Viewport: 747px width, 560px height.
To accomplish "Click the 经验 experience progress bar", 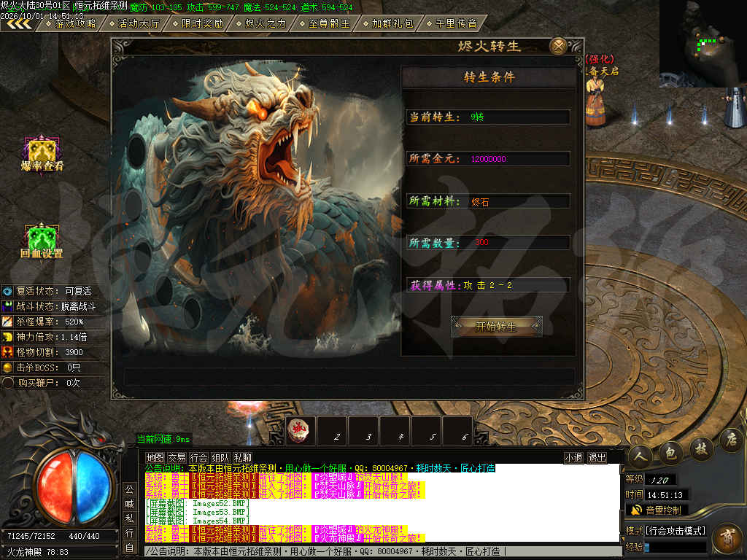I will [x=675, y=547].
